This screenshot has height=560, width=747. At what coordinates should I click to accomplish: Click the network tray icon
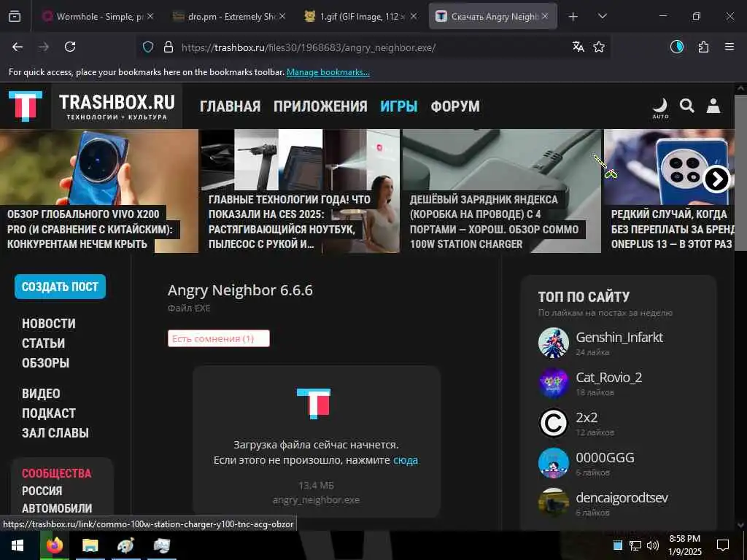click(635, 545)
